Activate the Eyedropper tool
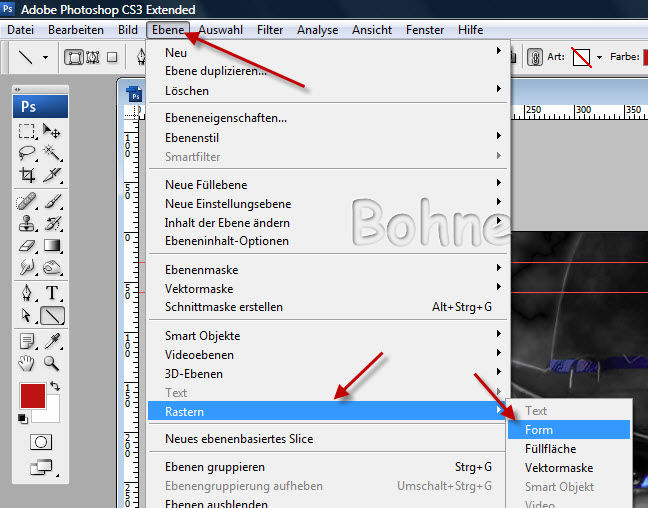 coord(52,340)
